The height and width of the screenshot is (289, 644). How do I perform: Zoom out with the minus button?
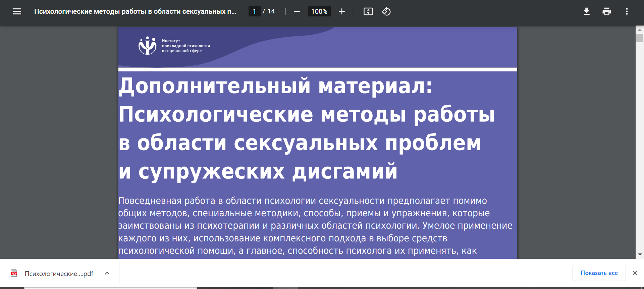[x=297, y=11]
